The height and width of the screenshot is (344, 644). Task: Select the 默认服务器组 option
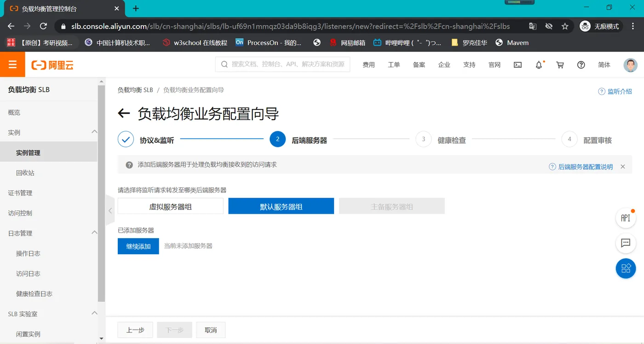coord(281,206)
